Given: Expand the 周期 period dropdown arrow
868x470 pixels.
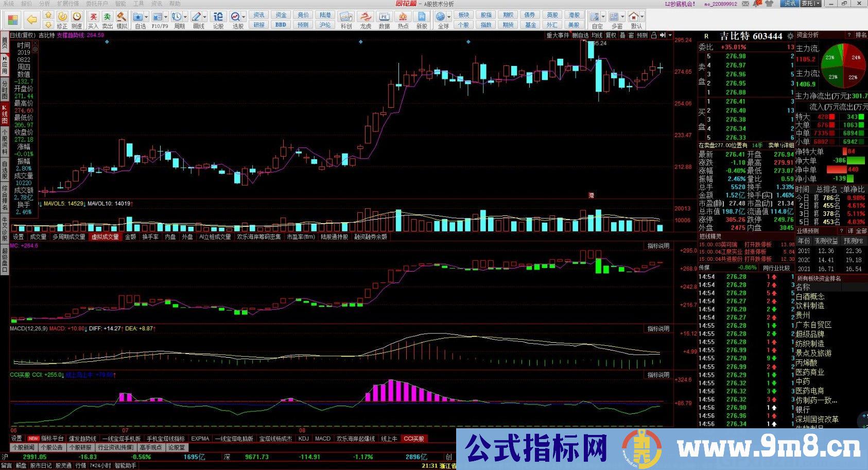Looking at the screenshot, I should (x=186, y=17).
